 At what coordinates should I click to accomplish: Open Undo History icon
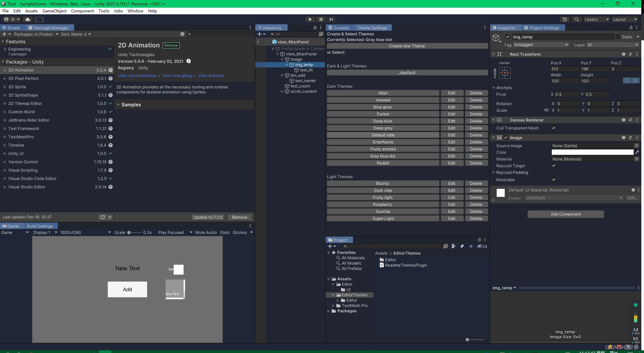(x=565, y=19)
